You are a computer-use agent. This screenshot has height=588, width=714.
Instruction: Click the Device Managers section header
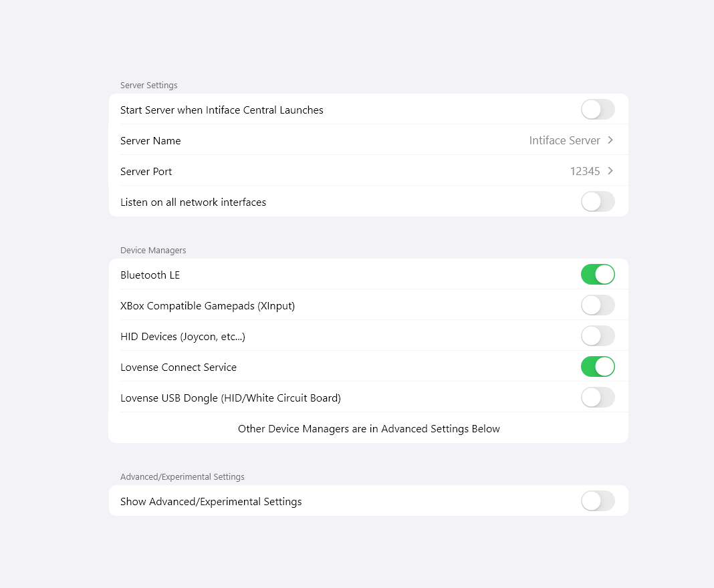click(x=153, y=251)
